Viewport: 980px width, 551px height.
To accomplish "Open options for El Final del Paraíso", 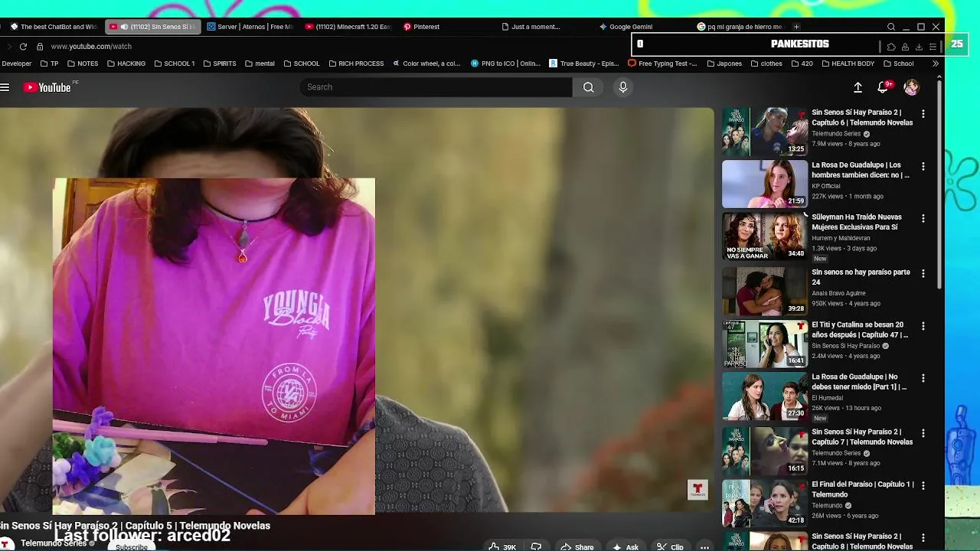I will 923,485.
